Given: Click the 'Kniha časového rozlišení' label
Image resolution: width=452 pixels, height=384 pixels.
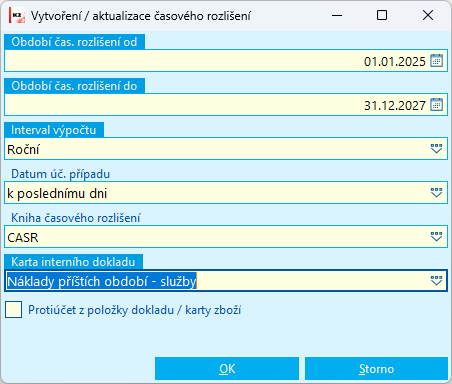Looking at the screenshot, I should pyautogui.click(x=76, y=218).
